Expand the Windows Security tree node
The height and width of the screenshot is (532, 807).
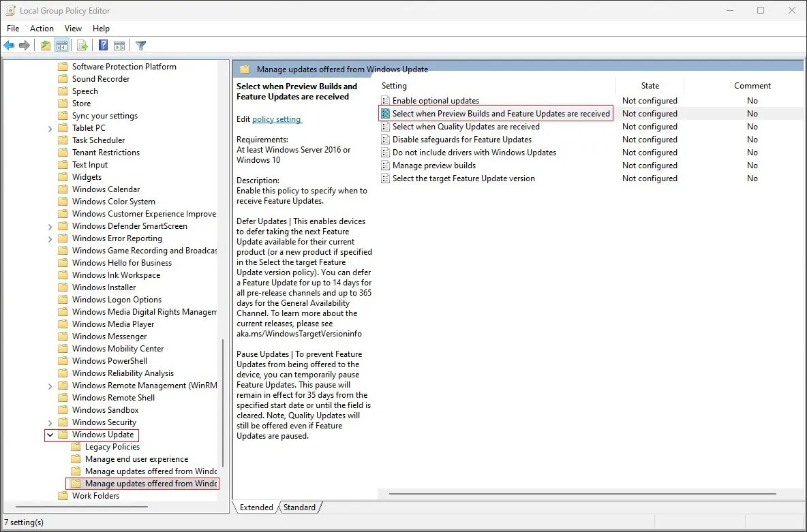[x=50, y=422]
